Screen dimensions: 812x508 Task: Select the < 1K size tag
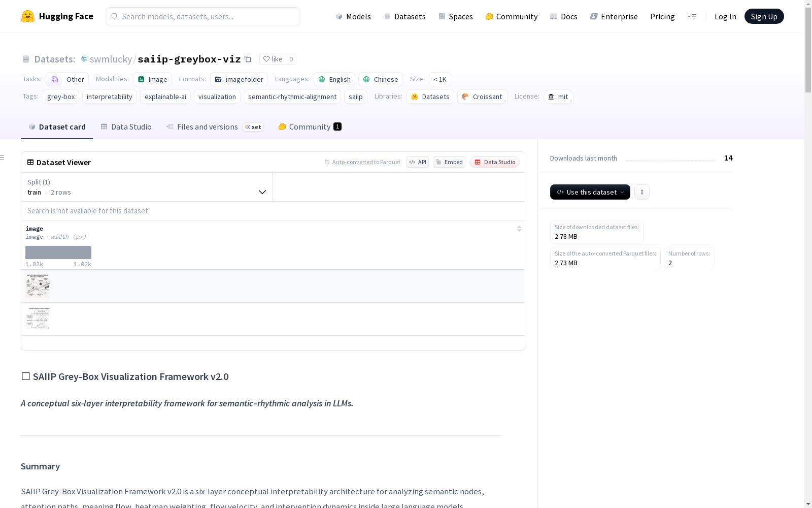[x=440, y=79]
